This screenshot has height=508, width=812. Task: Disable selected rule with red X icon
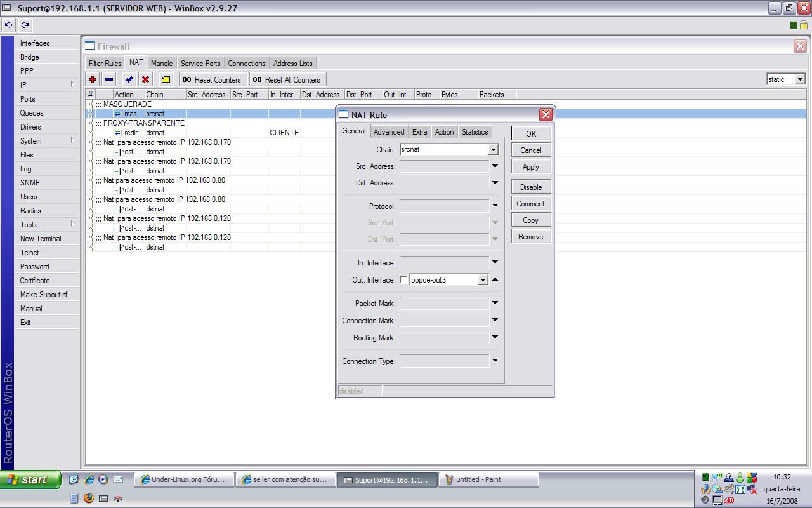(146, 79)
